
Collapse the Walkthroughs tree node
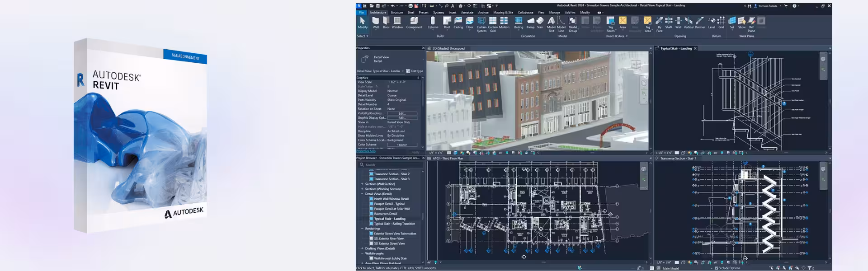pyautogui.click(x=362, y=253)
